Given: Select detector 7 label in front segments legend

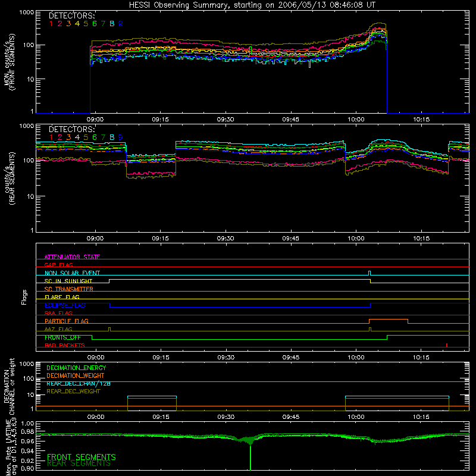Looking at the screenshot, I should (103, 24).
